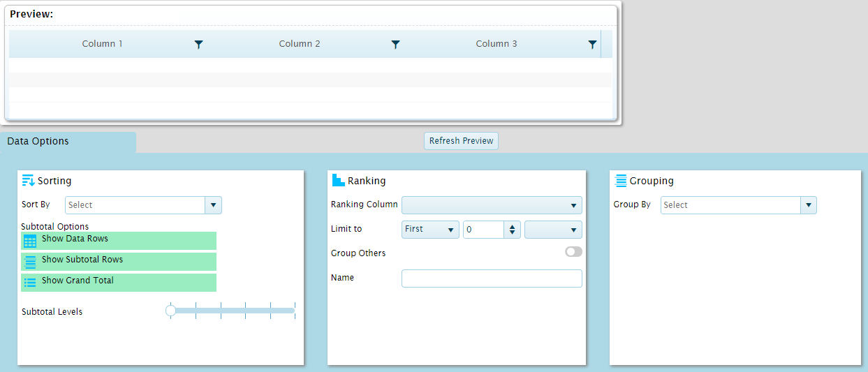Click the Grouping panel icon
Screen dimensions: 868x372
(x=620, y=181)
